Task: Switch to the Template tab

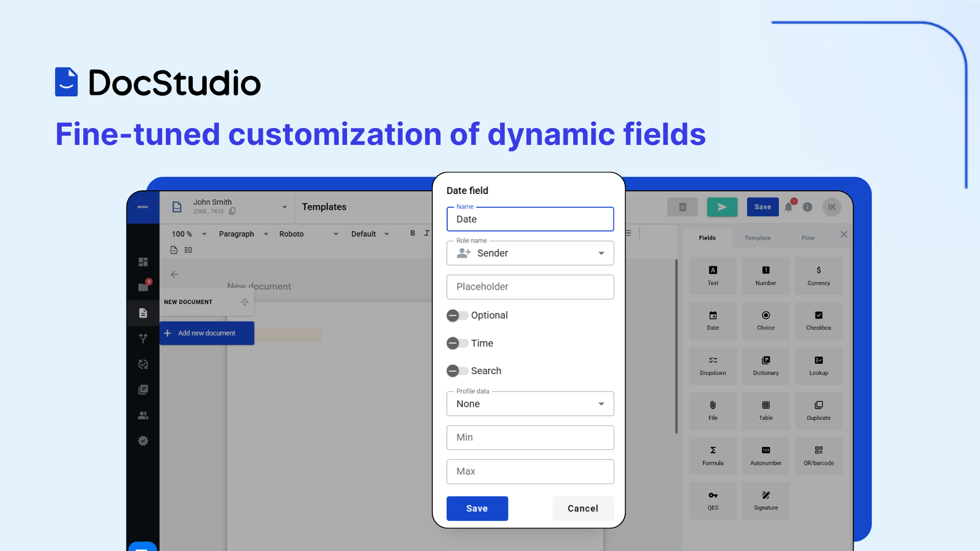Action: click(757, 238)
